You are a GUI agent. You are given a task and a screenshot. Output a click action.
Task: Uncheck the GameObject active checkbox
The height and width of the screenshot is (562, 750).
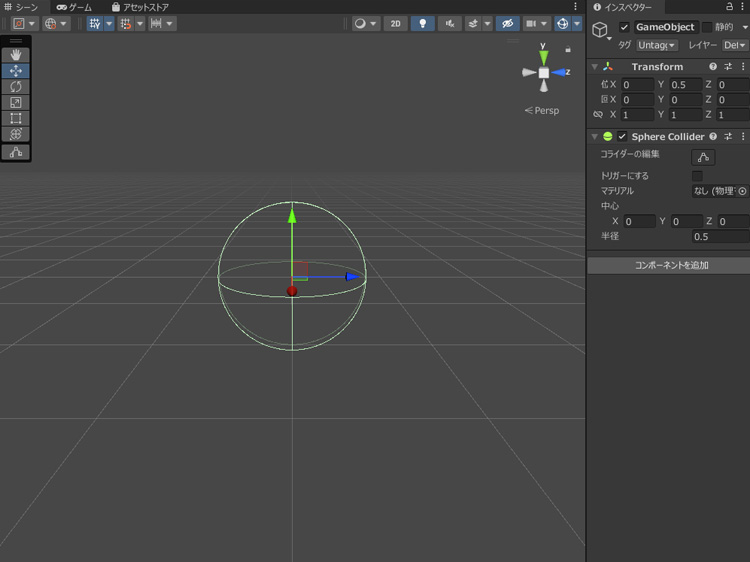click(625, 27)
